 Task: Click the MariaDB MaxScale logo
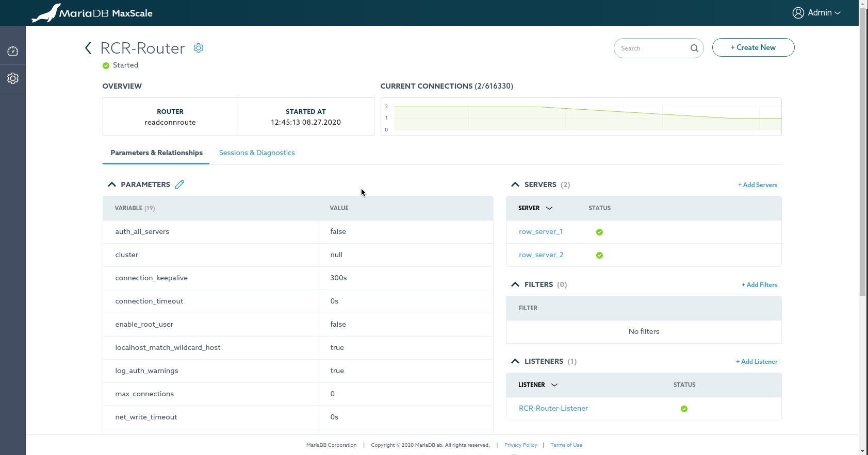[x=92, y=13]
